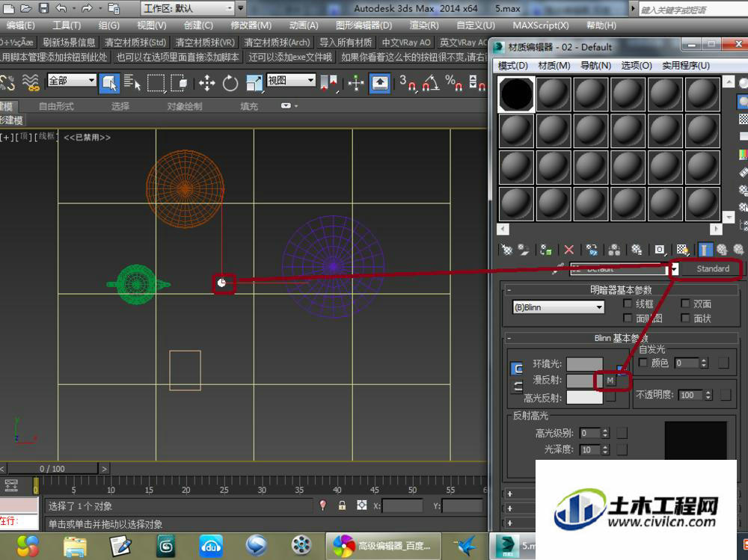748x560 pixels.
Task: Click the 清空材质球(Std) button
Action: point(135,43)
